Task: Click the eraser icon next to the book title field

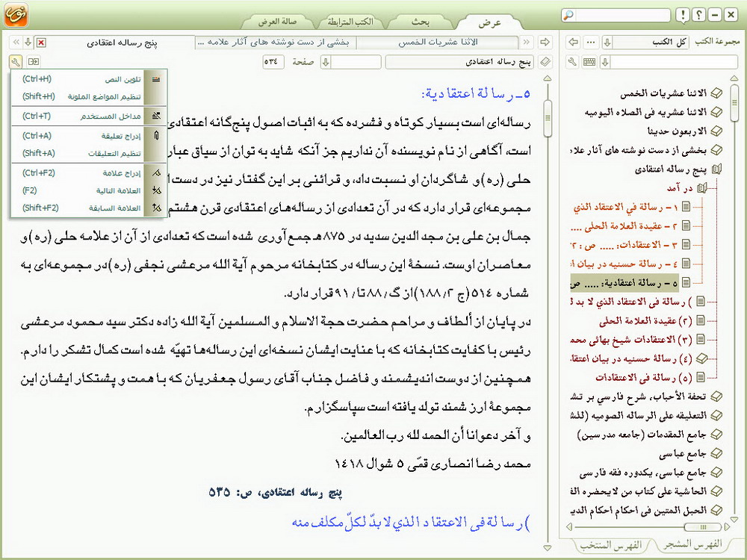Action: coord(545,62)
